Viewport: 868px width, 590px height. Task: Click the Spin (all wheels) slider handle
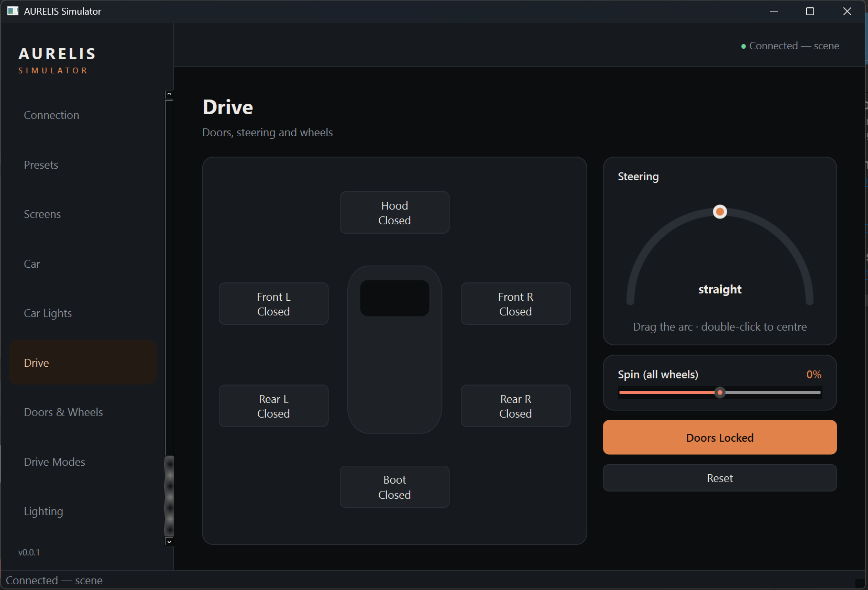point(720,392)
